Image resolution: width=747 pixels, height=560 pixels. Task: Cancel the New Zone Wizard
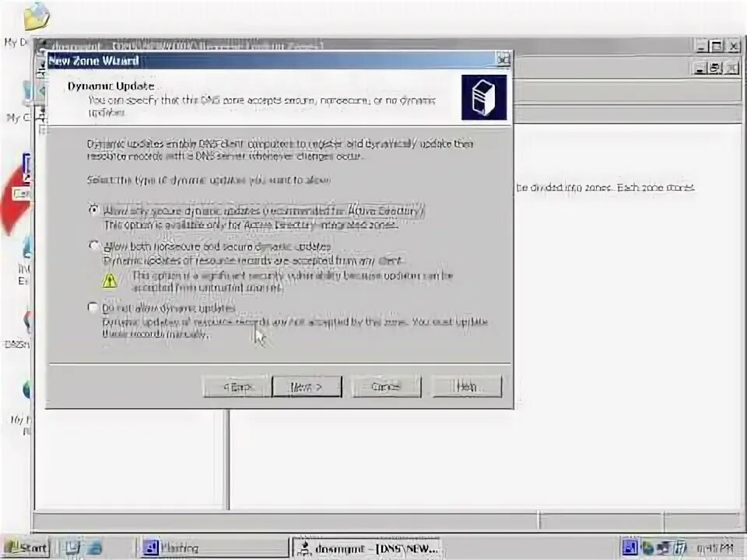point(386,387)
